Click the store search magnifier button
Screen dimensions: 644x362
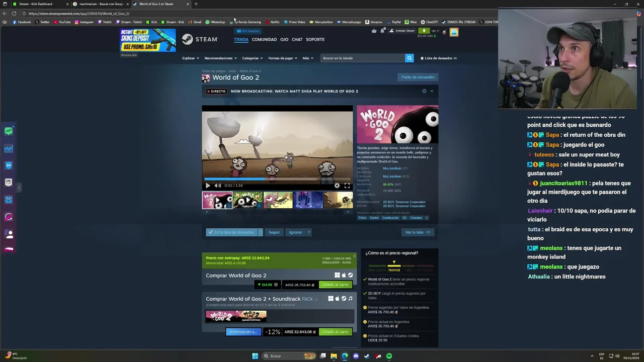pos(409,58)
